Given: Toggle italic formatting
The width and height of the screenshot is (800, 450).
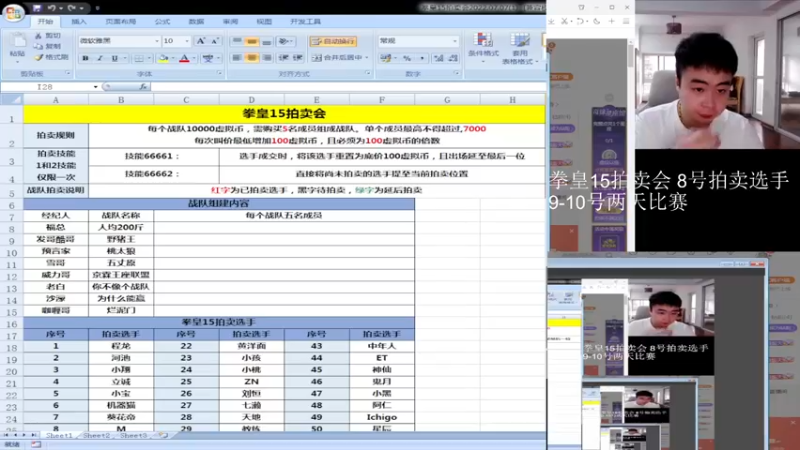Looking at the screenshot, I should 100,59.
